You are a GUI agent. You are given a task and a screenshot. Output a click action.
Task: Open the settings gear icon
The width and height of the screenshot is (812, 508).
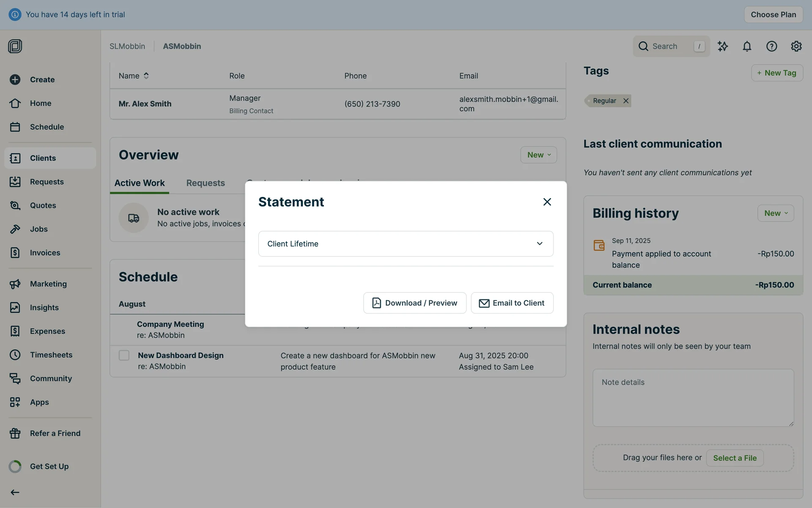click(796, 46)
